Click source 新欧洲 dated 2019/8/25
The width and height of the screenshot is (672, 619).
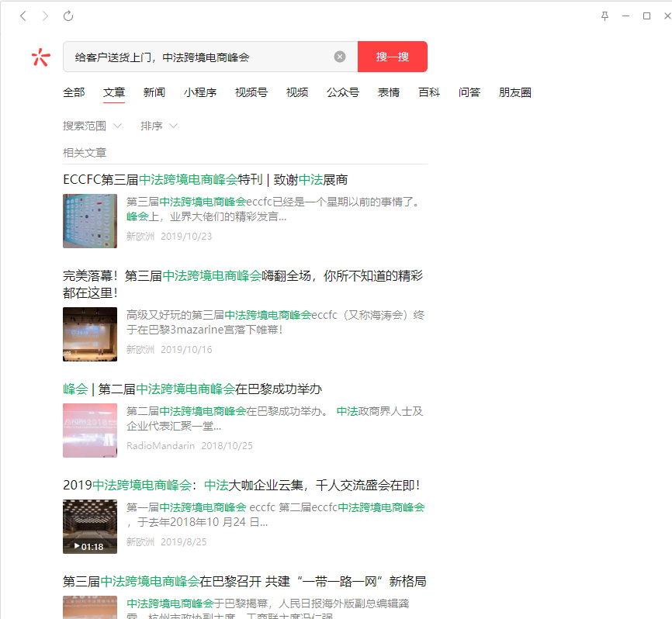(140, 542)
